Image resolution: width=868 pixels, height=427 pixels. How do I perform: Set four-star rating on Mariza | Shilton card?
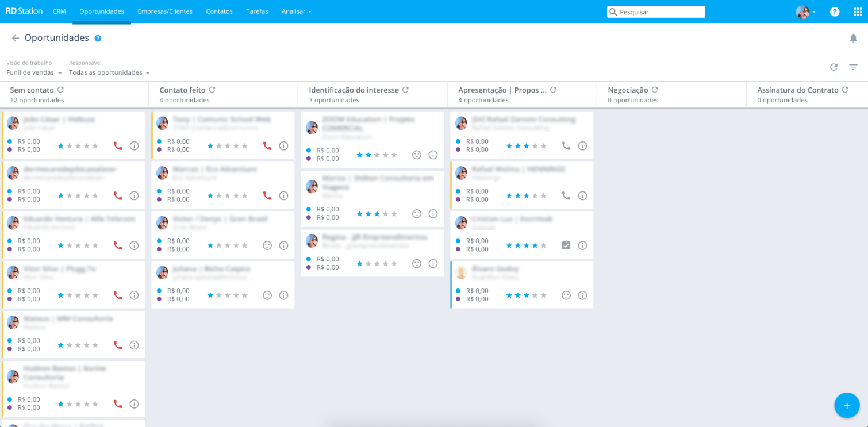(x=386, y=214)
